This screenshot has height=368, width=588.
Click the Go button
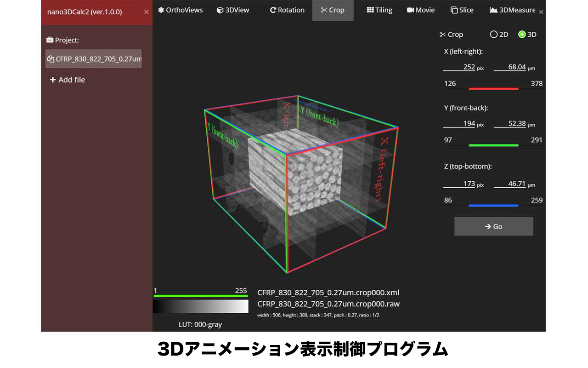click(x=493, y=226)
